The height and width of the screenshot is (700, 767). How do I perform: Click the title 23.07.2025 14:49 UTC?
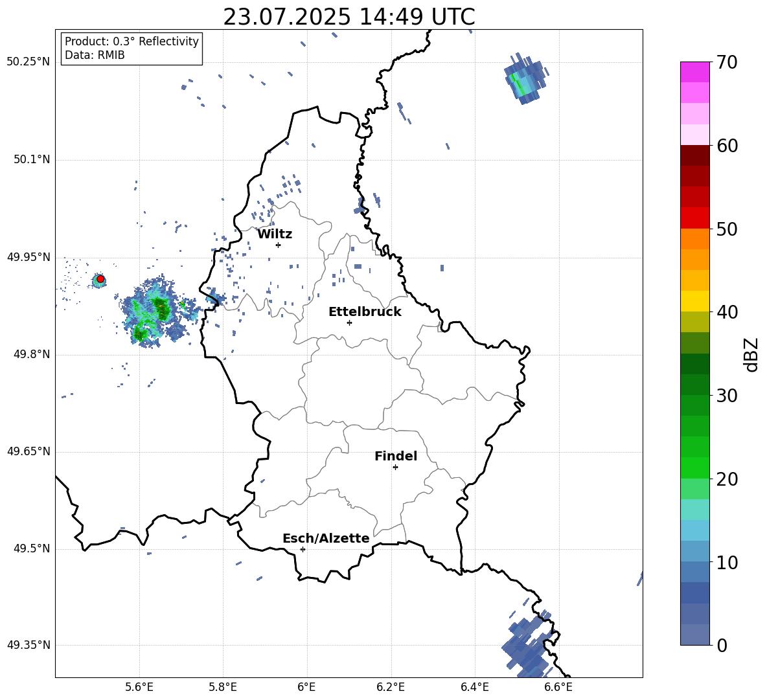pos(349,17)
